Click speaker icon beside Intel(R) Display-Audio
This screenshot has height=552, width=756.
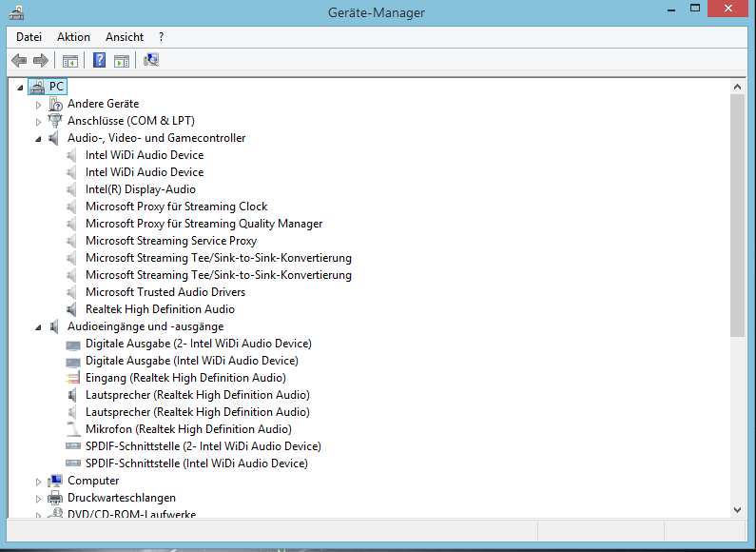pos(72,189)
